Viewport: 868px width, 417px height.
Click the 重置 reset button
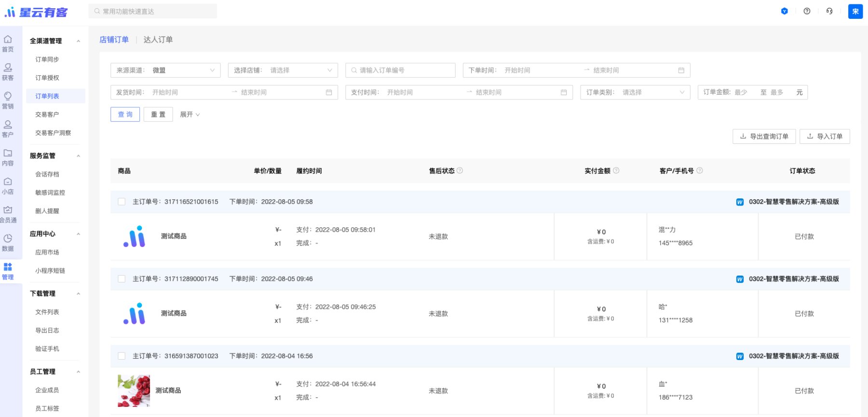pyautogui.click(x=158, y=114)
